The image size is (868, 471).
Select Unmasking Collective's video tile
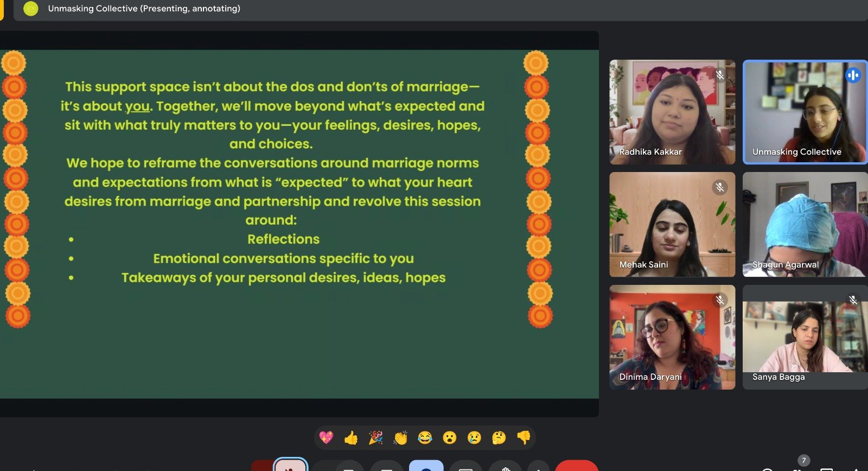point(805,111)
